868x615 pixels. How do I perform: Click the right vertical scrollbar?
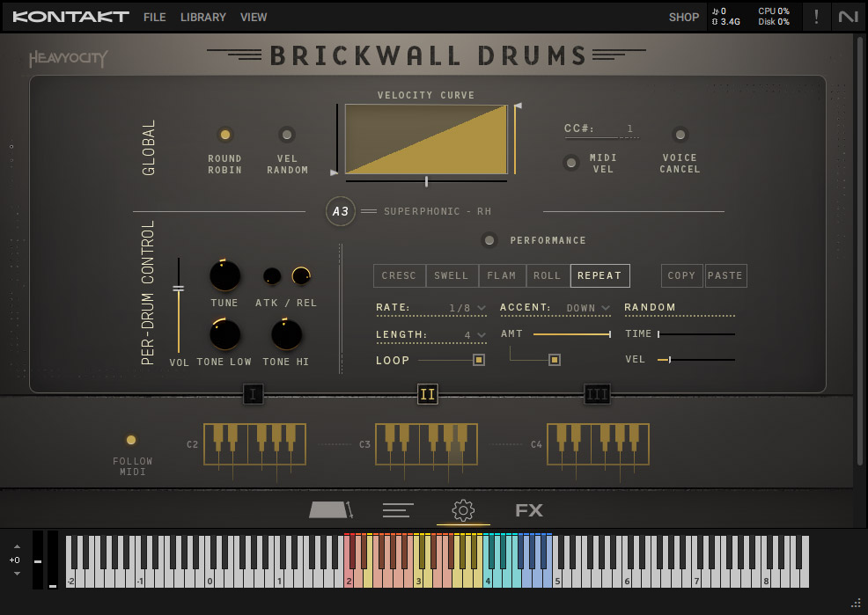(x=861, y=252)
